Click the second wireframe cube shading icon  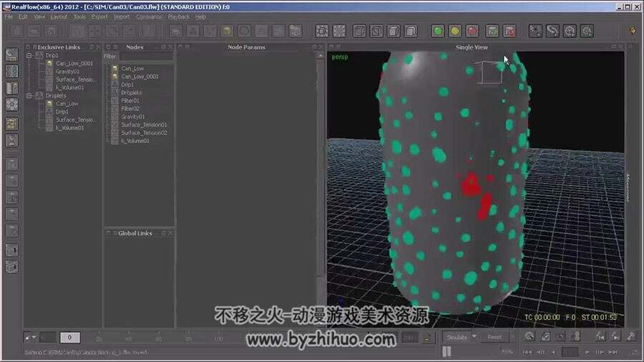click(x=376, y=31)
